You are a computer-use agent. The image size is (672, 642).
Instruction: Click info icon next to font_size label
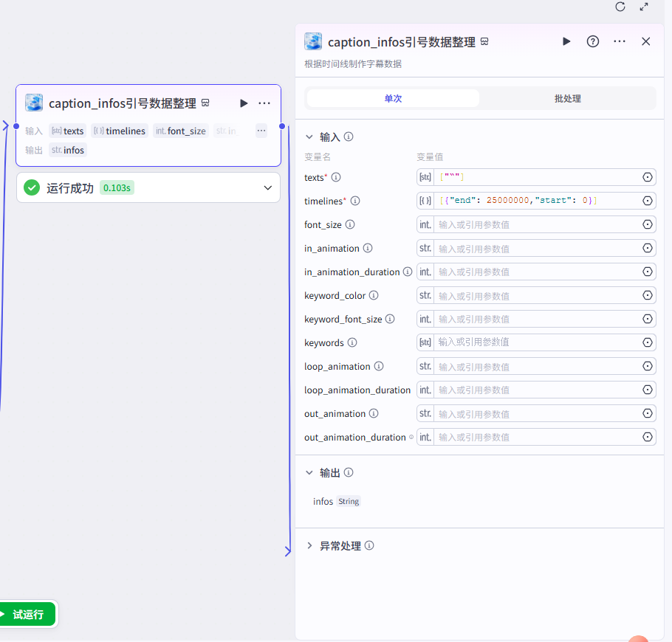point(350,224)
